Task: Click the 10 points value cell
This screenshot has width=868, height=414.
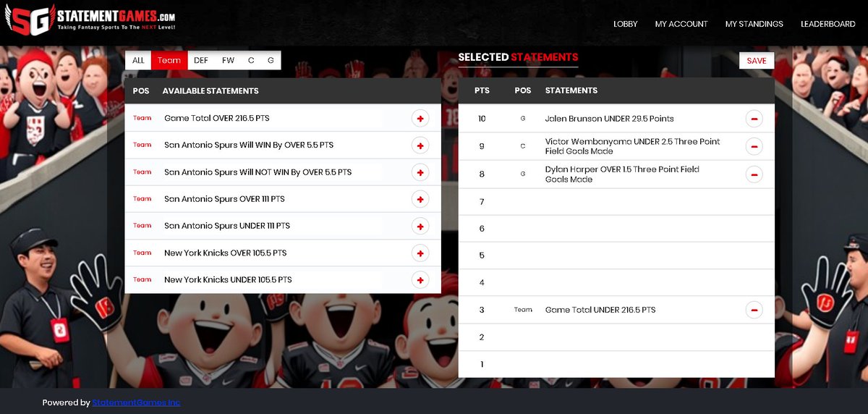Action: (x=482, y=119)
